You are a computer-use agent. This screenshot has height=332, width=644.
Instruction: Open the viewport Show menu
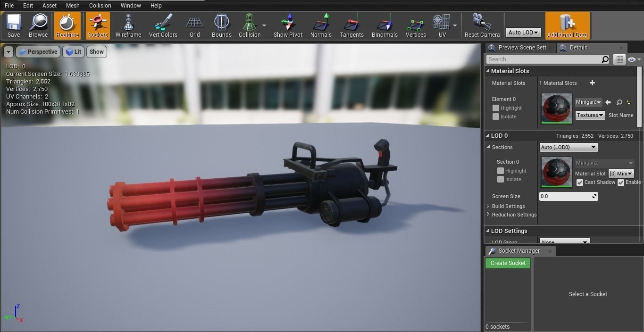coord(97,52)
